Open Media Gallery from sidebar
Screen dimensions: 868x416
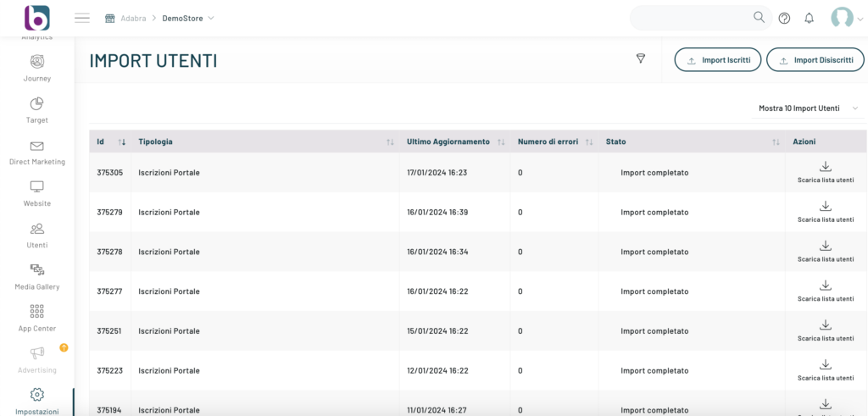tap(37, 276)
